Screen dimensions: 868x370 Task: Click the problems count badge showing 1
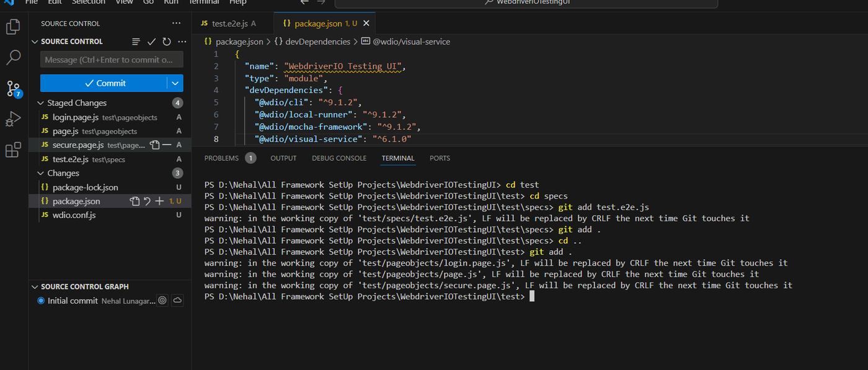[x=250, y=158]
